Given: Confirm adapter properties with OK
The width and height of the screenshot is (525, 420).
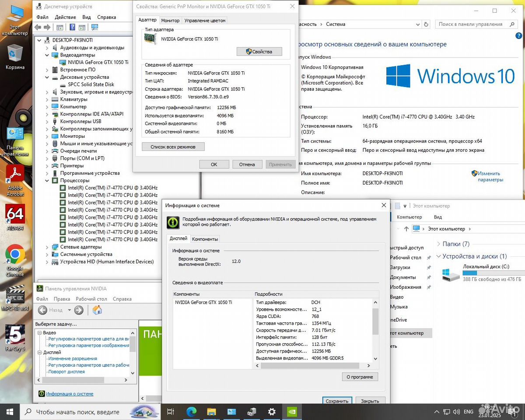Looking at the screenshot, I should (x=214, y=164).
